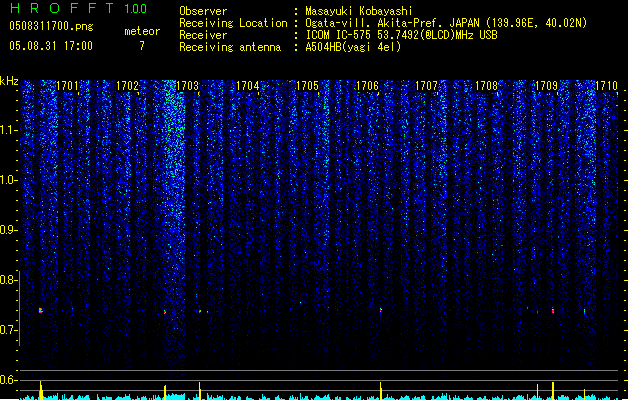Click the meteor echo at 1706
Viewport: 629px width, 400px height.
point(381,310)
